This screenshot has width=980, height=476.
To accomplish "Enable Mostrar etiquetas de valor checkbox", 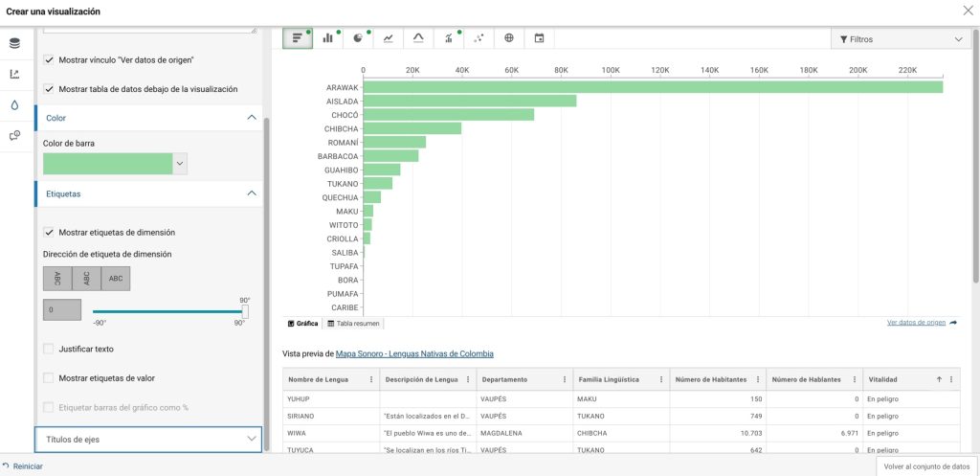I will click(49, 377).
